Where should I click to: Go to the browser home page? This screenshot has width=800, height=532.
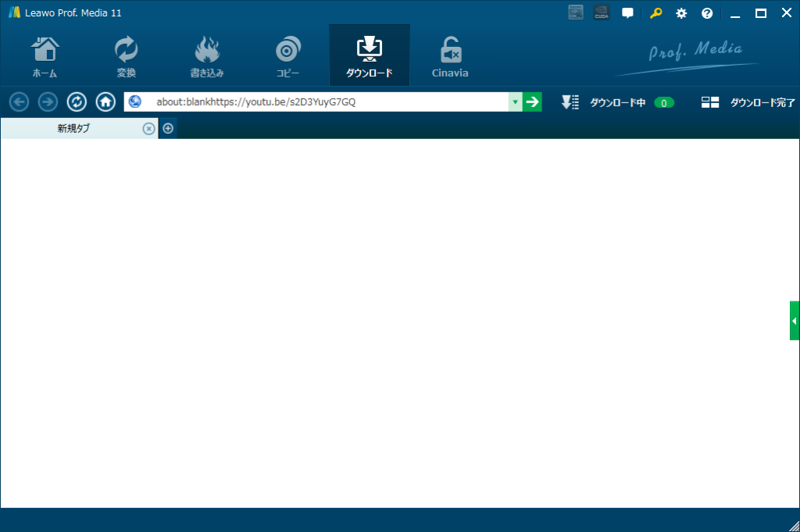coord(105,102)
